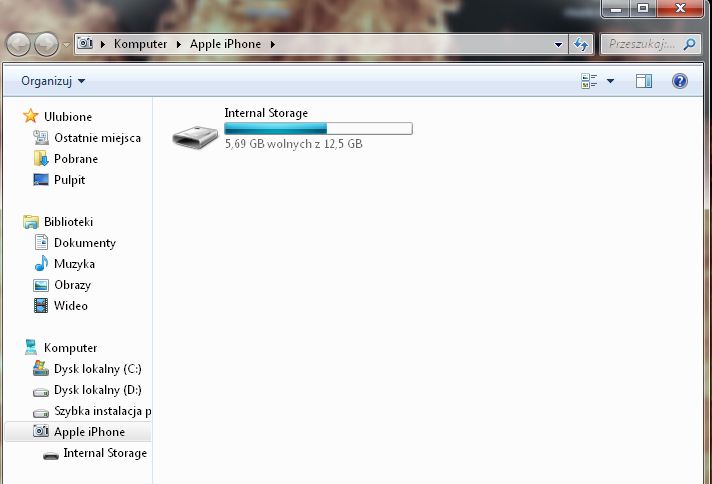
Task: Open Pulpit from favorites
Action: pos(69,180)
